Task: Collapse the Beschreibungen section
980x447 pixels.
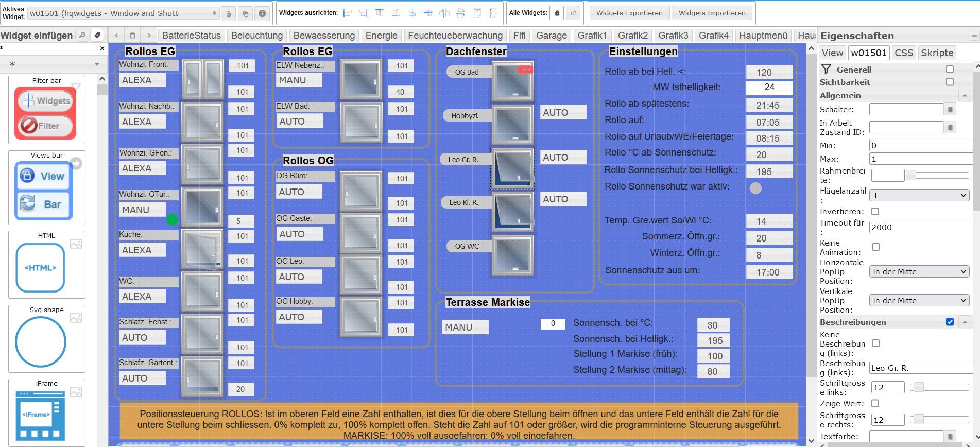Action: (x=964, y=322)
